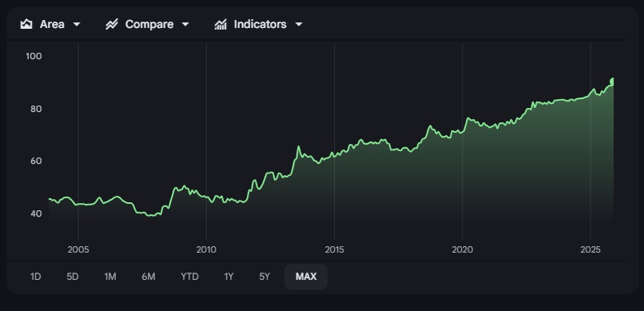Select the MAX time range
The width and height of the screenshot is (644, 311).
point(306,277)
